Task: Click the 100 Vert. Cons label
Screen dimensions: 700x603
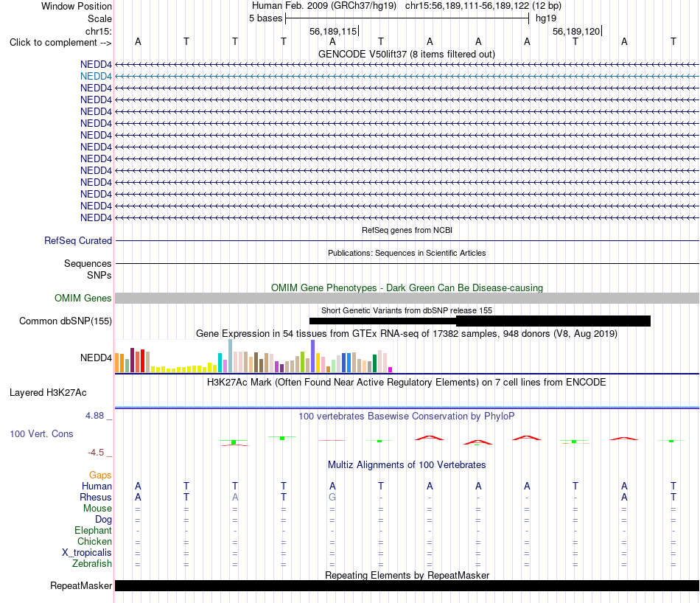Action: tap(41, 433)
